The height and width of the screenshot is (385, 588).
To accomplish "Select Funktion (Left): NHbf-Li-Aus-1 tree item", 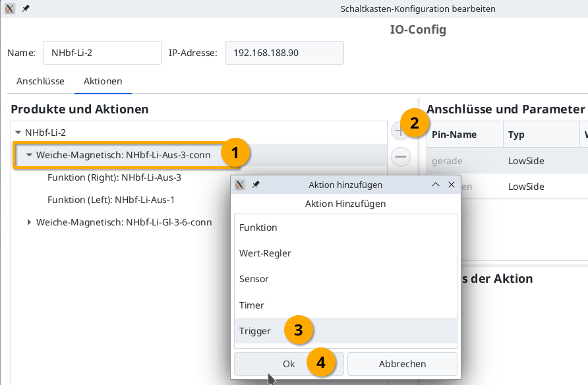I will [x=111, y=200].
